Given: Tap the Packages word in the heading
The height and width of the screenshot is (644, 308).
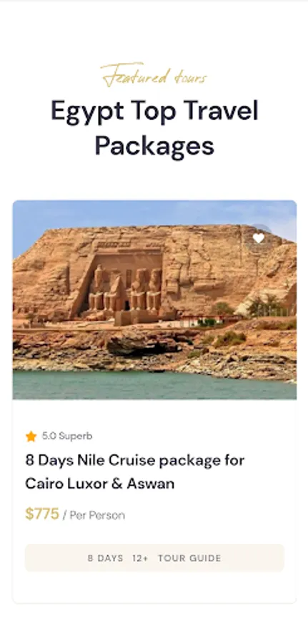Looking at the screenshot, I should click(x=154, y=146).
